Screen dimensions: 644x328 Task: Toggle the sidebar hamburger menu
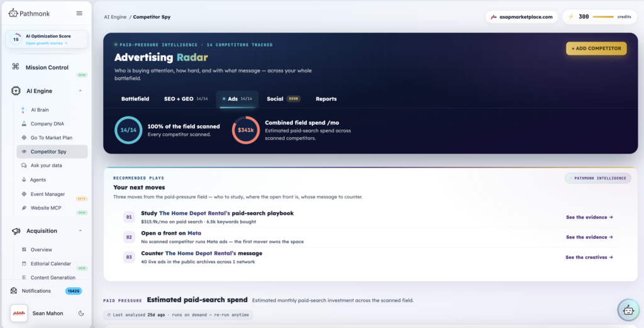click(79, 13)
